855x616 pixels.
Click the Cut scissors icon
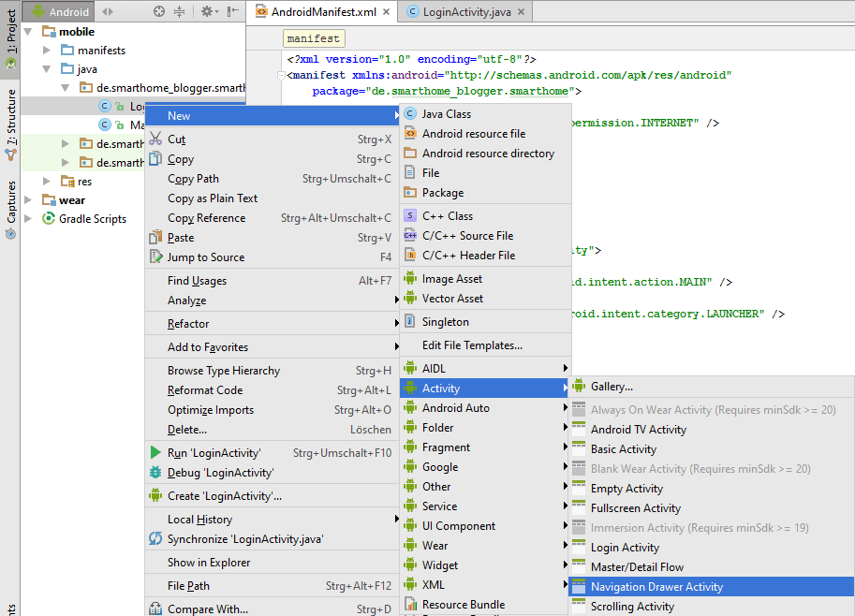point(155,139)
